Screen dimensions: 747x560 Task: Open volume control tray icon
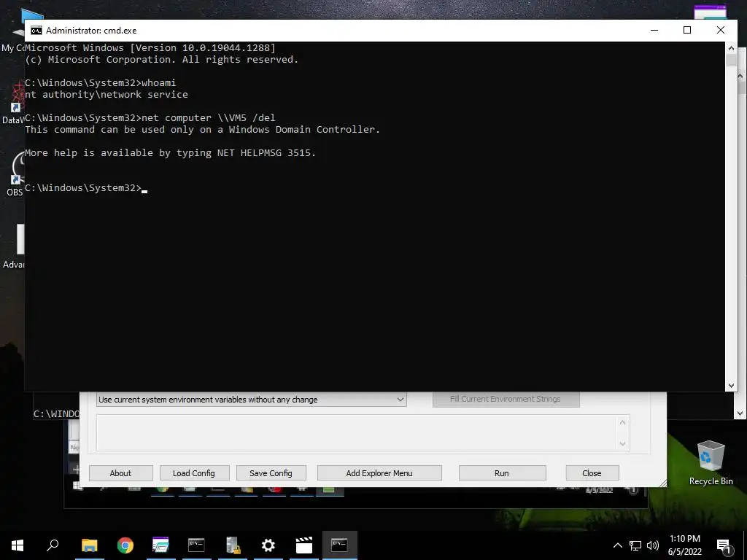point(653,545)
